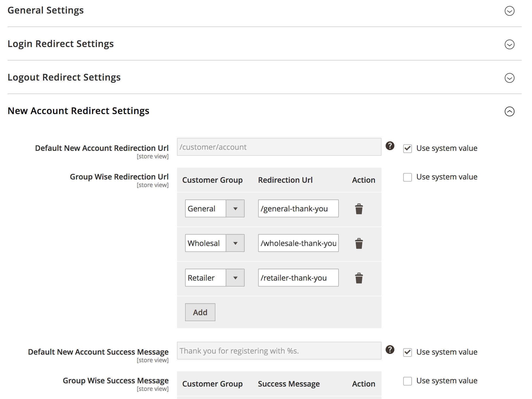Click the delete icon for General group
The image size is (532, 399).
coord(359,208)
